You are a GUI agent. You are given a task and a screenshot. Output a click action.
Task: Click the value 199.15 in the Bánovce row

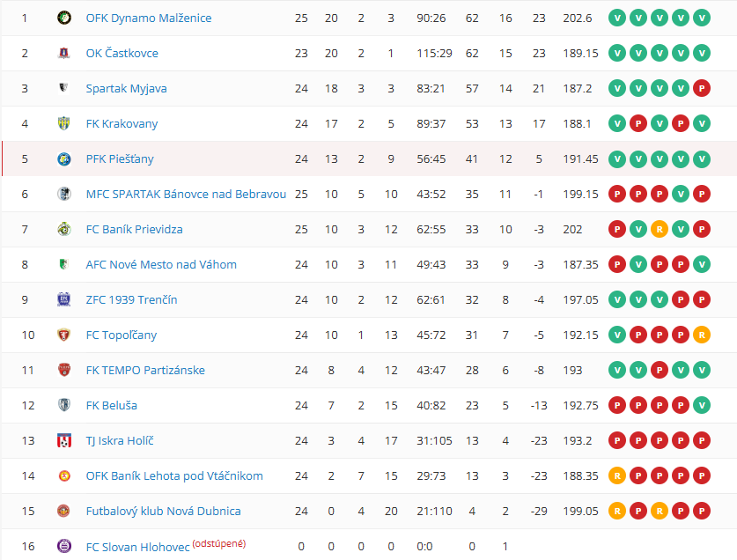click(581, 195)
